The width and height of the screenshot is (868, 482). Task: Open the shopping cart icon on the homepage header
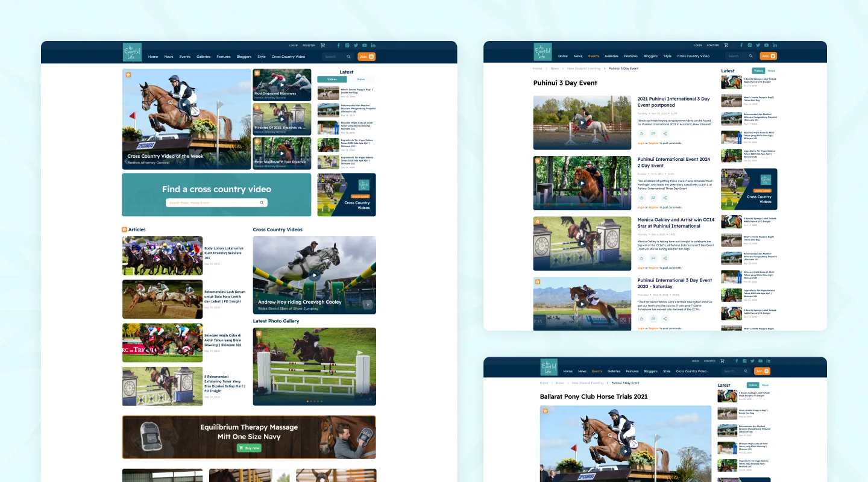click(322, 45)
